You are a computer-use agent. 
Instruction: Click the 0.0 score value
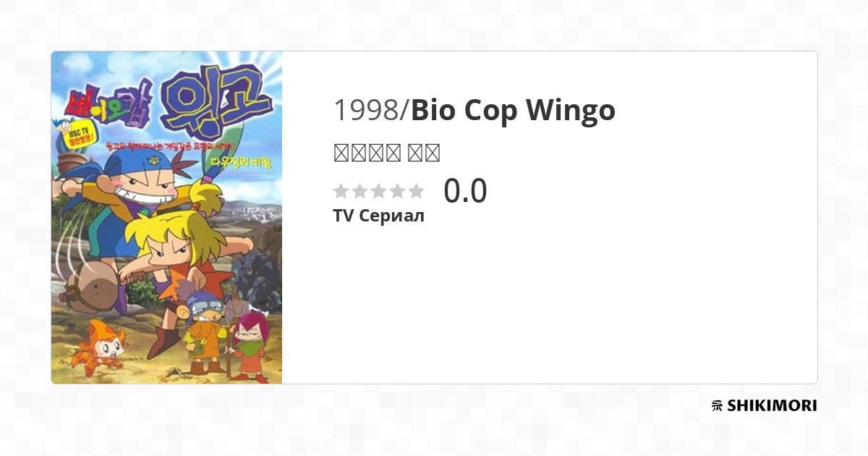click(x=467, y=190)
